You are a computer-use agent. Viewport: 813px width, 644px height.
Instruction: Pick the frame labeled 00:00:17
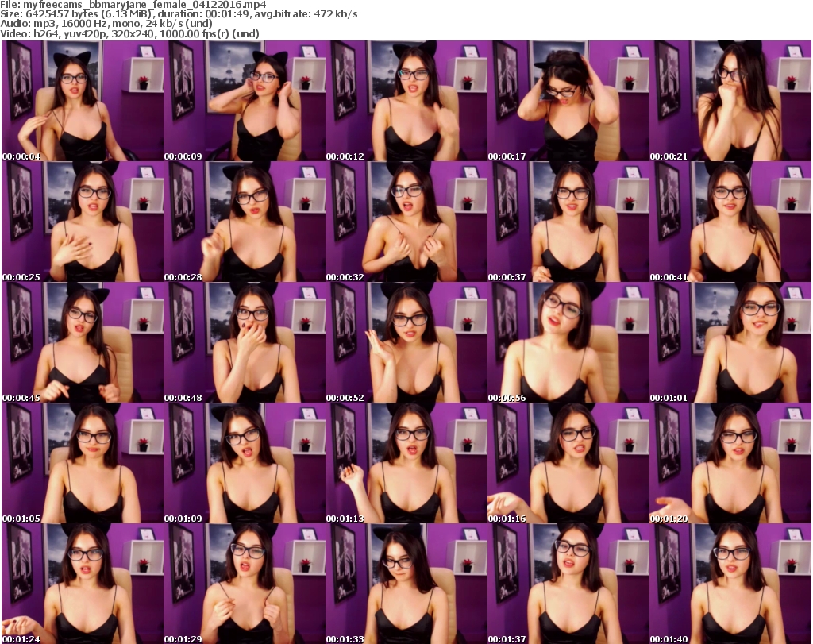[x=568, y=102]
